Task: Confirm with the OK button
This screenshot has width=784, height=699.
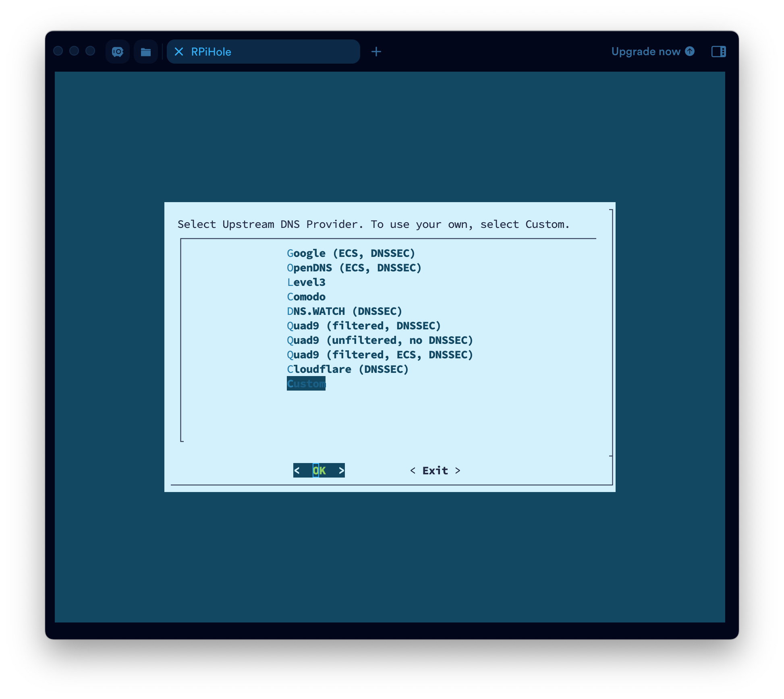Action: pos(319,470)
